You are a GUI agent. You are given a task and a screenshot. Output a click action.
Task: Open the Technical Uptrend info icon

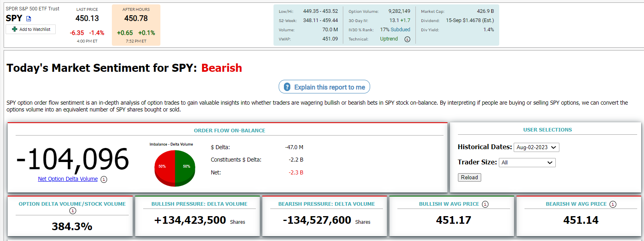[x=407, y=39]
